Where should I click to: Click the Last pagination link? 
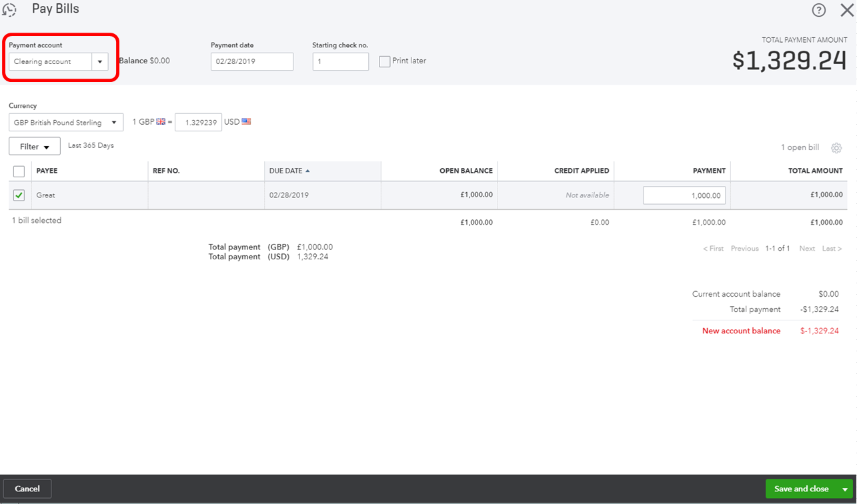(x=831, y=248)
